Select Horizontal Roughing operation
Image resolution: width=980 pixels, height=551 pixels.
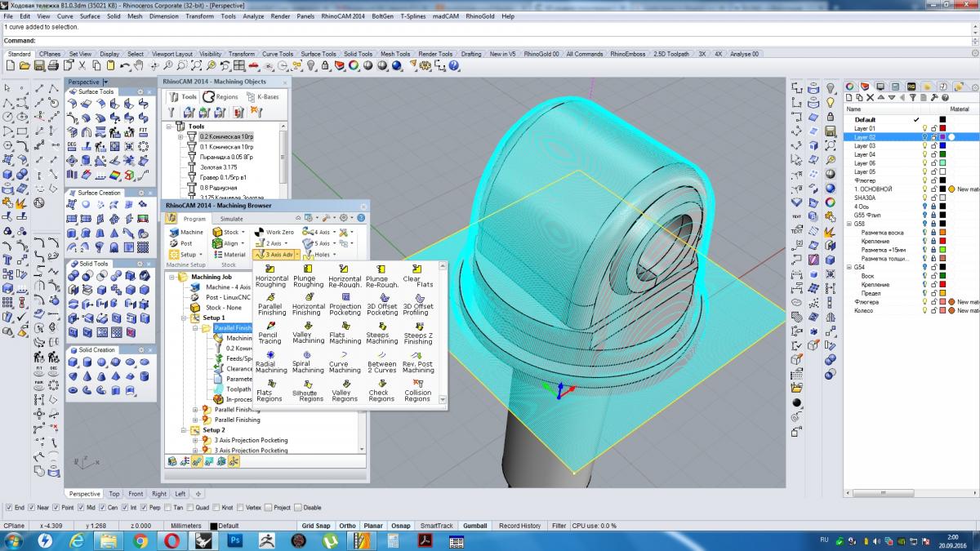(271, 276)
